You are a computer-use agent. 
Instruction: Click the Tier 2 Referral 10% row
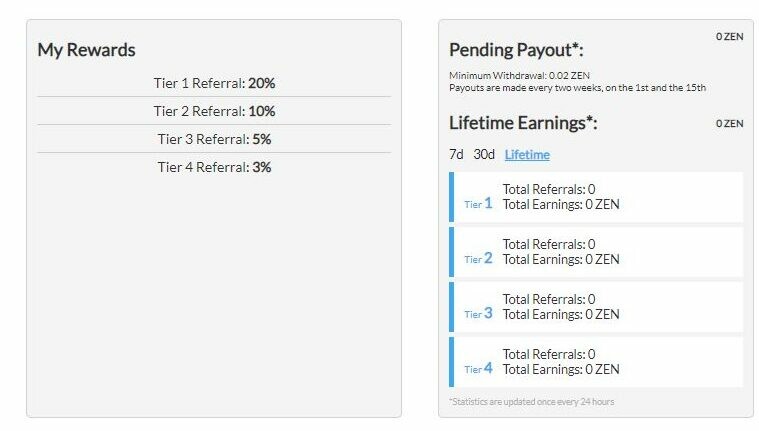pos(214,111)
